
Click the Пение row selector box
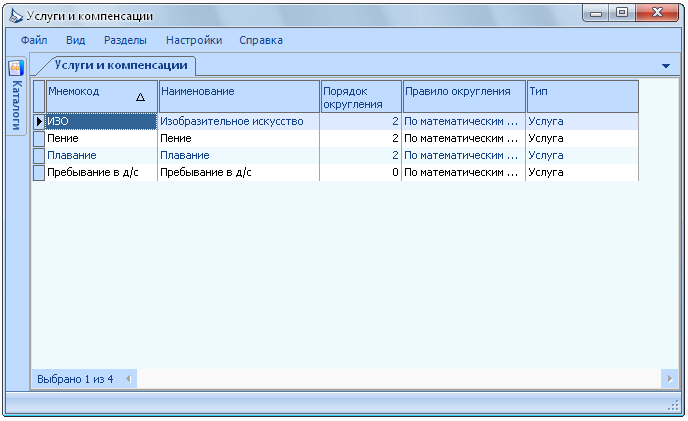click(x=39, y=138)
